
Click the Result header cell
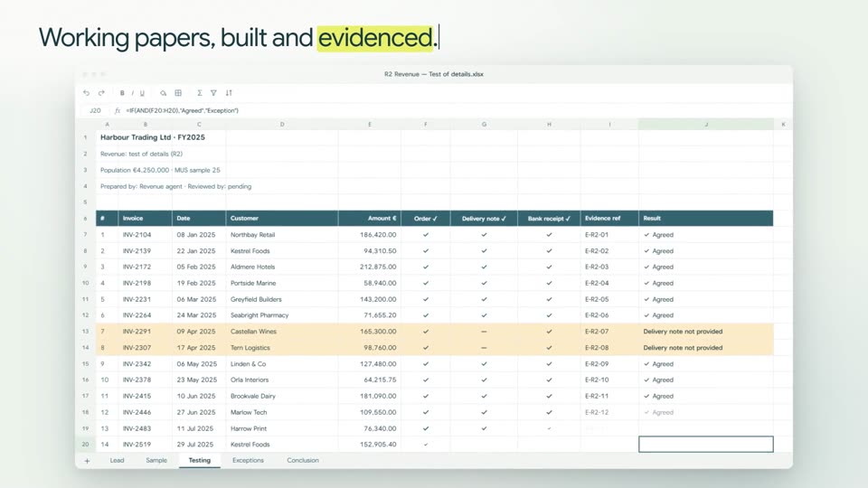706,219
